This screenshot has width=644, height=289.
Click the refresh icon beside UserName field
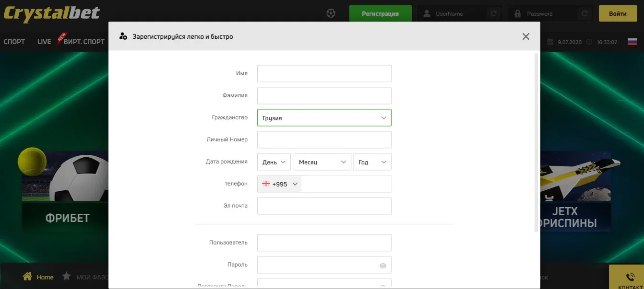point(493,13)
